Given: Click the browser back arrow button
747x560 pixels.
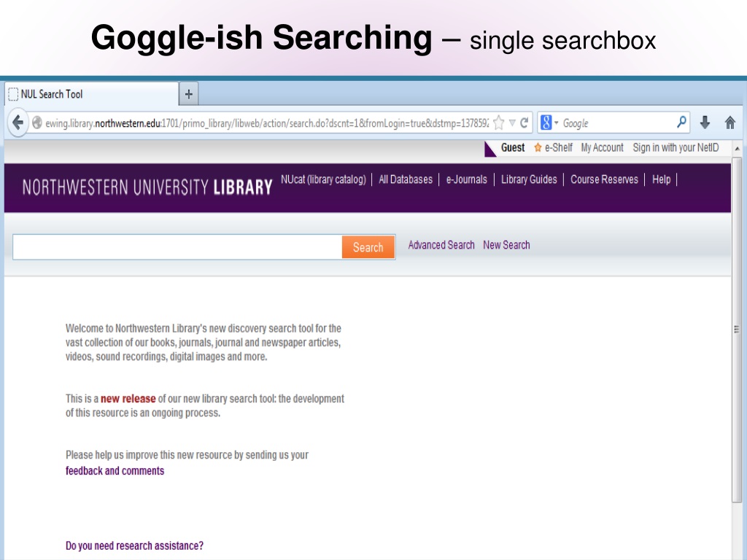Looking at the screenshot, I should click(18, 122).
